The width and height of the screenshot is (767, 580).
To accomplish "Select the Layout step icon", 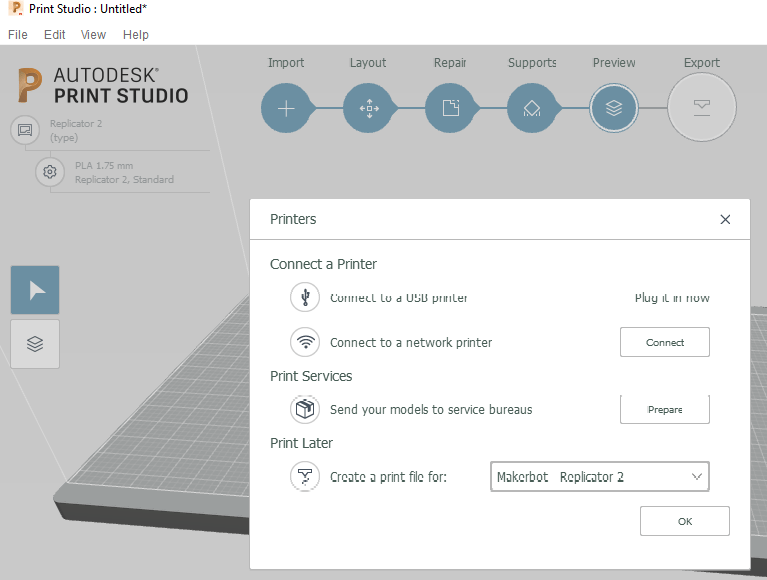I will (x=368, y=108).
